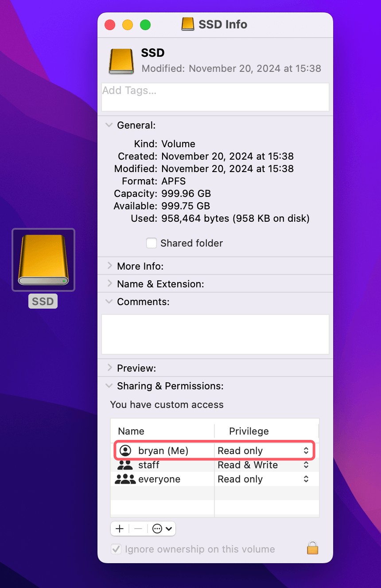Click inside the Add Tags field
381x588 pixels.
pos(215,97)
